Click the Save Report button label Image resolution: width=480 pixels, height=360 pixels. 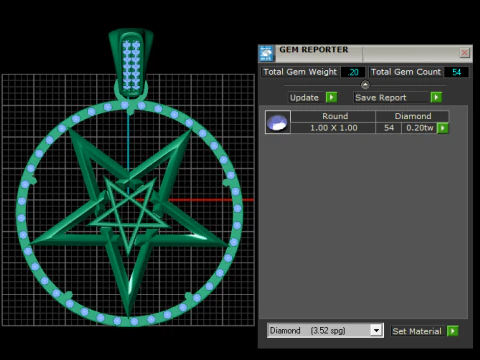point(381,97)
